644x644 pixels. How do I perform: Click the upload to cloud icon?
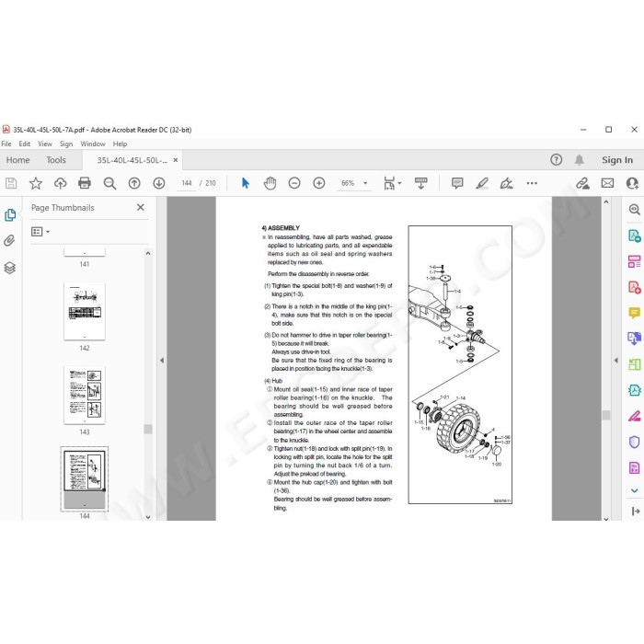[61, 183]
